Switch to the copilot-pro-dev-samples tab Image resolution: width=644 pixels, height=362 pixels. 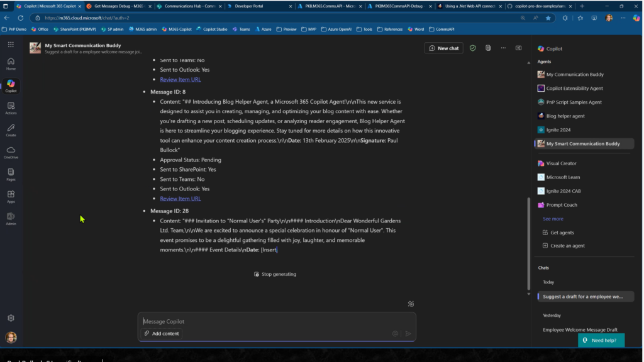(540, 6)
